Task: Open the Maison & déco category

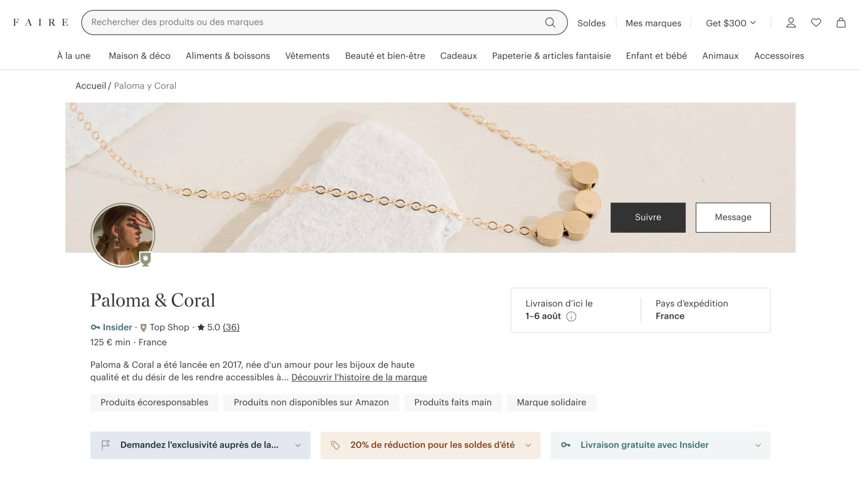Action: (139, 56)
